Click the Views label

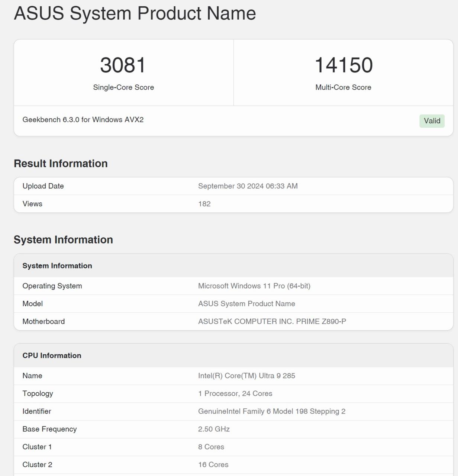click(32, 204)
